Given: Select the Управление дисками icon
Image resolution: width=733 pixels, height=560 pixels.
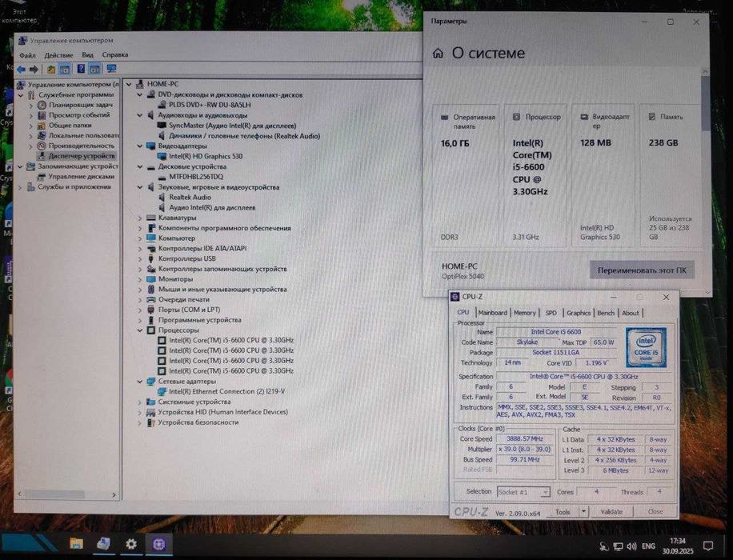Looking at the screenshot, I should pyautogui.click(x=42, y=177).
